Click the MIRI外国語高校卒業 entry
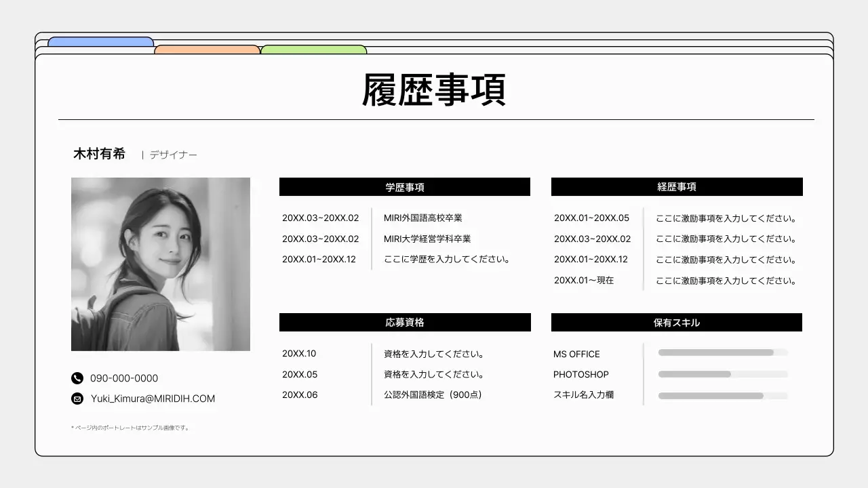 point(423,218)
